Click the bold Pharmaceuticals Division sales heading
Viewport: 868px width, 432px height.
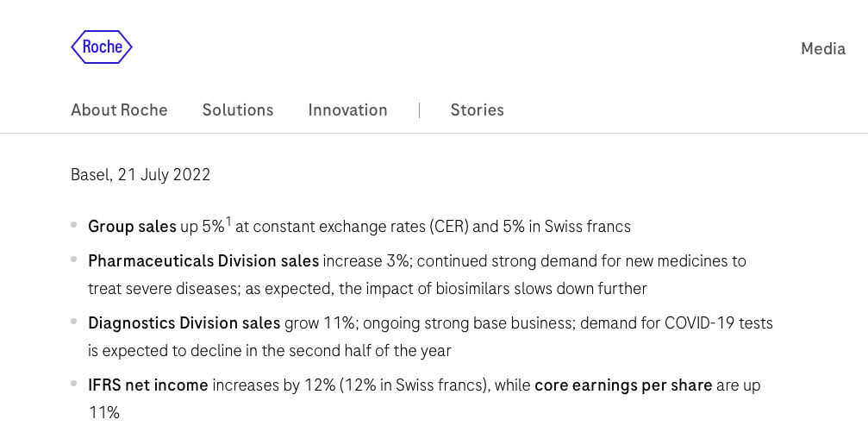[203, 261]
